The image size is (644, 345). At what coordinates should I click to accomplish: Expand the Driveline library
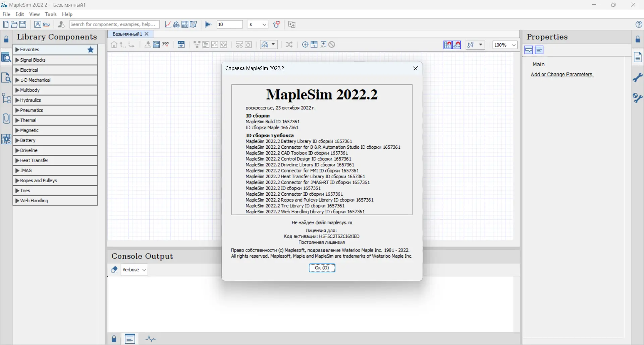(x=55, y=150)
